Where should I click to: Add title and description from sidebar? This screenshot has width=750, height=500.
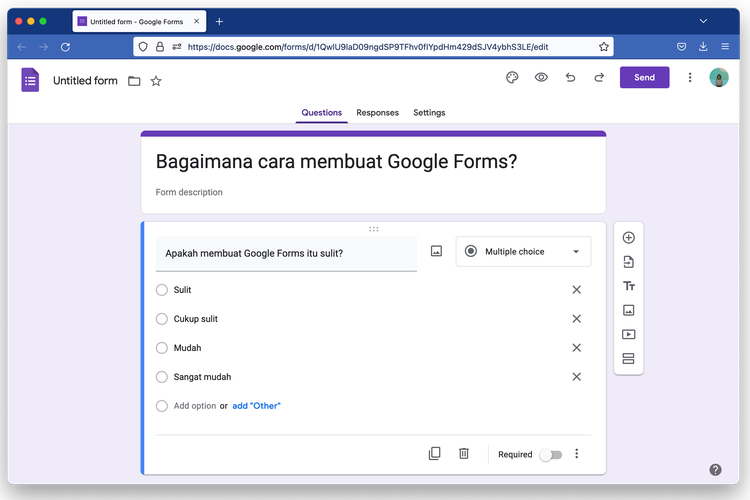pos(628,286)
